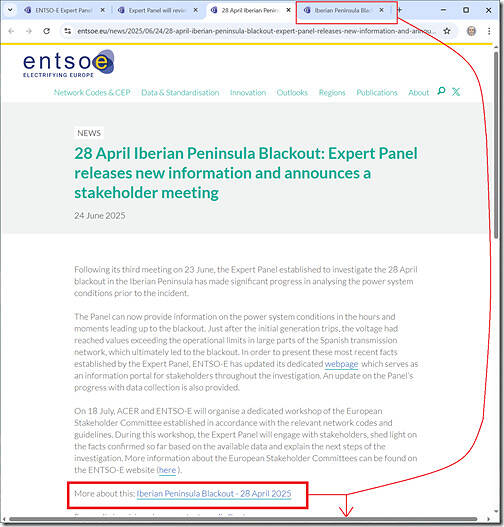
Task: Click the horizontal page scrollbar
Action: (244, 519)
